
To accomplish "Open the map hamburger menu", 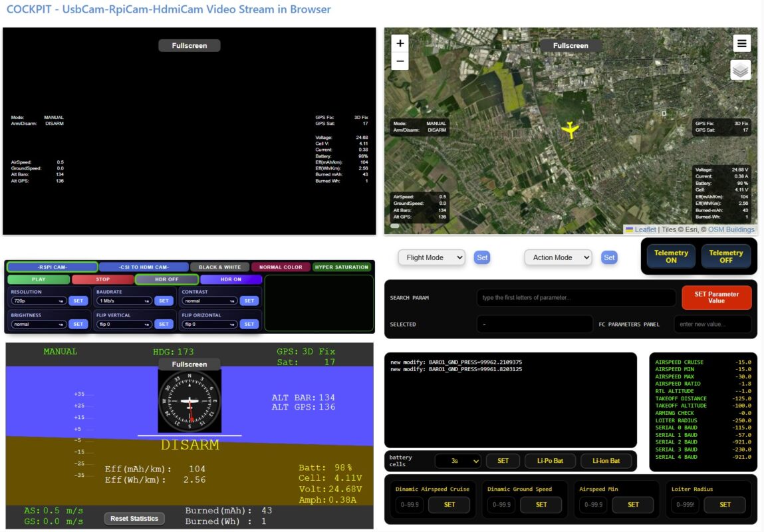I will (x=742, y=43).
